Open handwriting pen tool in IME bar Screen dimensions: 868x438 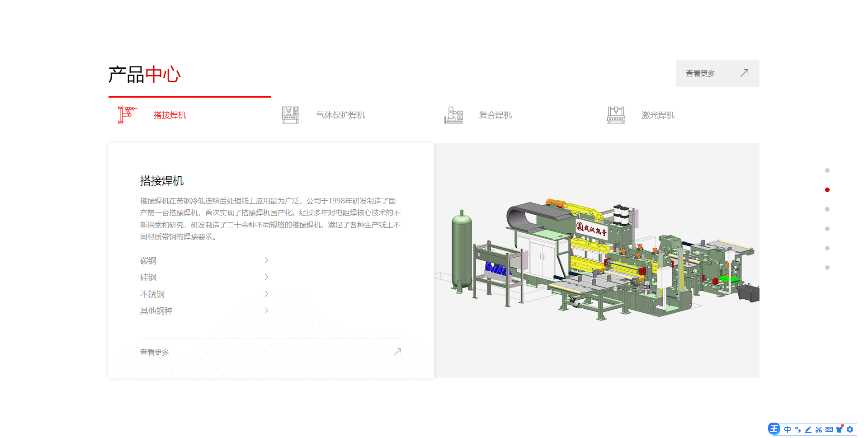tap(808, 429)
